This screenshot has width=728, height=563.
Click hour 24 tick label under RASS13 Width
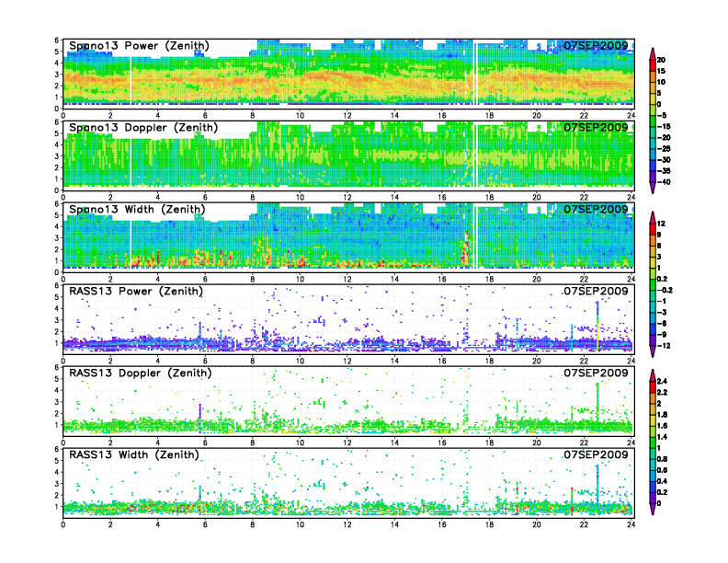click(x=631, y=524)
